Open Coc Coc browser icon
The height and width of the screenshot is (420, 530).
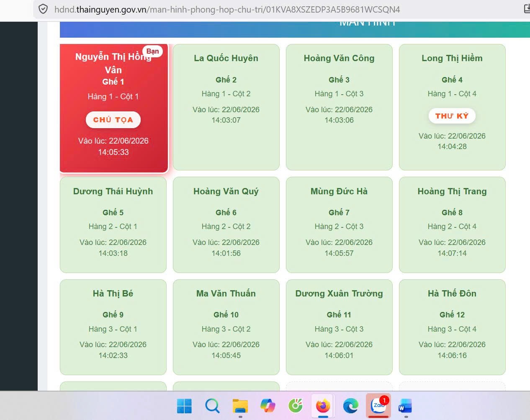coord(296,406)
